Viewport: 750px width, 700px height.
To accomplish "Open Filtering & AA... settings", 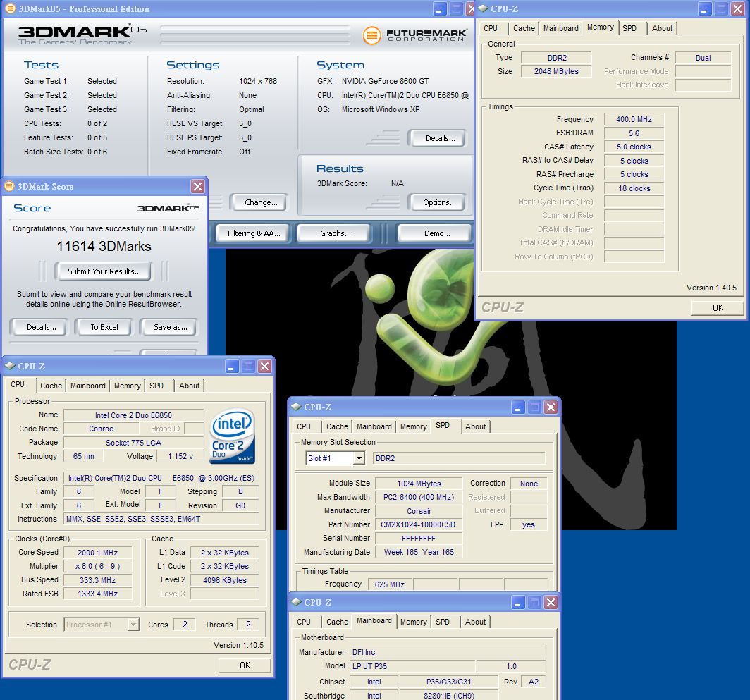I will click(254, 233).
